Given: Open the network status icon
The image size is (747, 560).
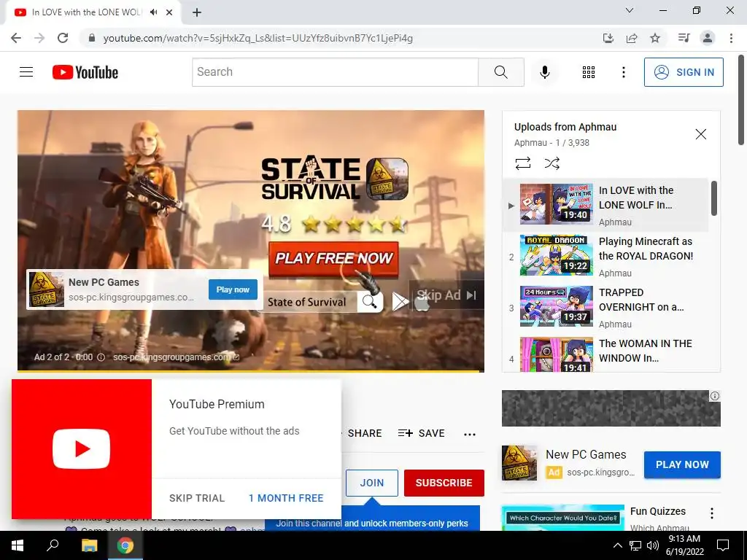Looking at the screenshot, I should pyautogui.click(x=635, y=545).
